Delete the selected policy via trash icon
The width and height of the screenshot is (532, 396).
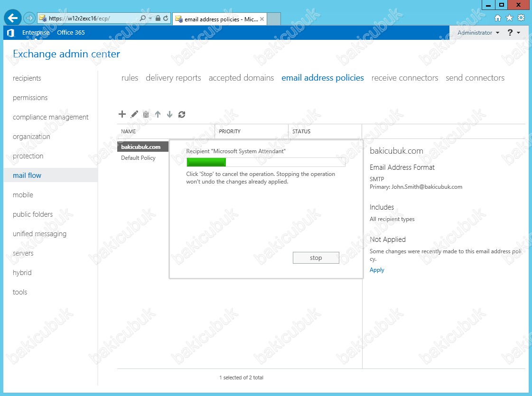pyautogui.click(x=146, y=114)
